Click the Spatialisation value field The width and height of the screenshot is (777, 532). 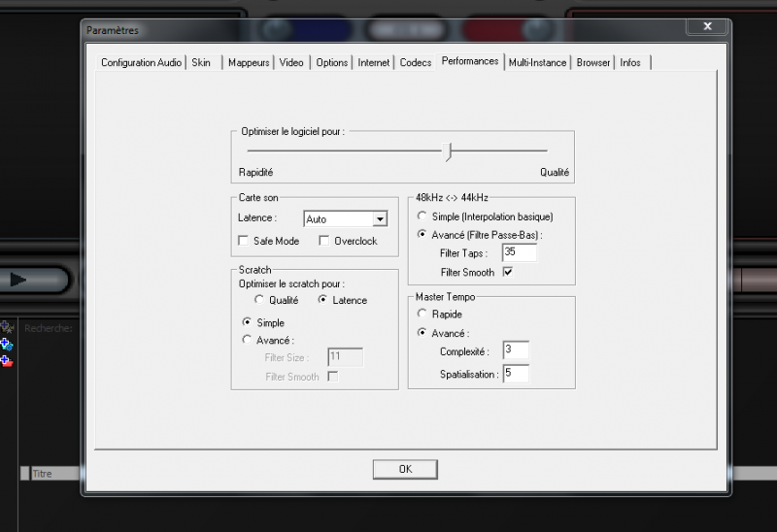click(x=515, y=374)
